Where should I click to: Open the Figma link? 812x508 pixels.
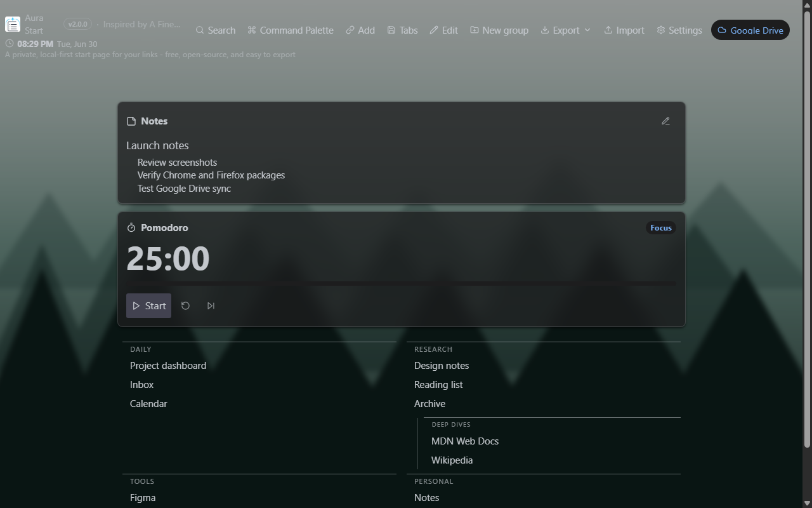point(143,498)
